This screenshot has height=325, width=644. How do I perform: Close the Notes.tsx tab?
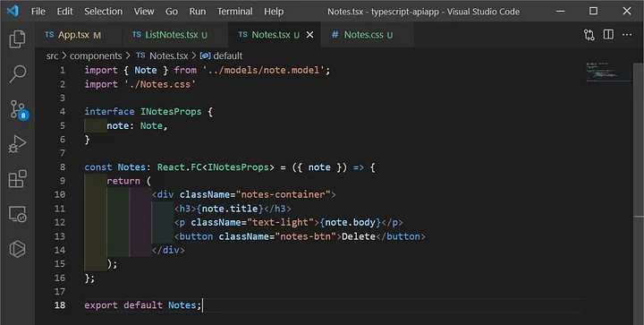coord(310,35)
